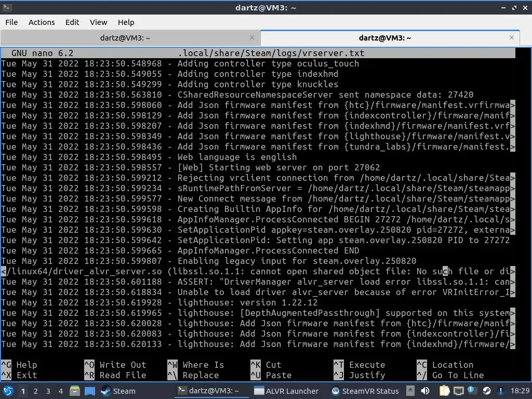Click the 'Web language is english' line
Image resolution: width=532 pixels, height=399 pixels.
149,157
